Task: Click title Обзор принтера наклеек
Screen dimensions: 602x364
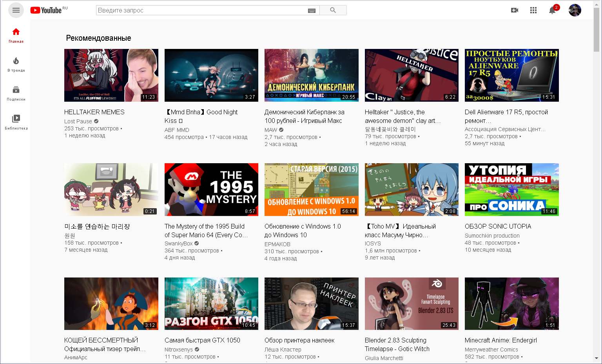Action: click(299, 340)
